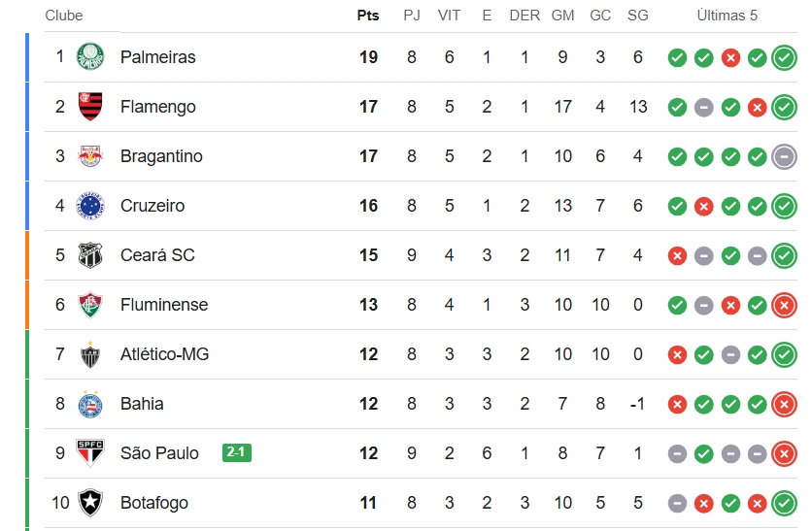
Task: Click Palmeiras' most recent win result icon
Action: pos(784,57)
